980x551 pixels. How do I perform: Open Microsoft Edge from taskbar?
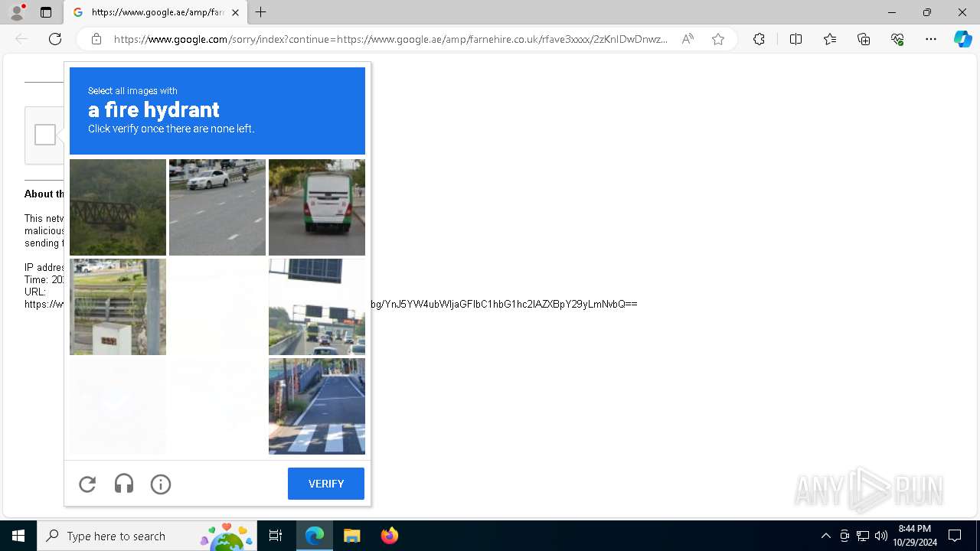point(315,536)
